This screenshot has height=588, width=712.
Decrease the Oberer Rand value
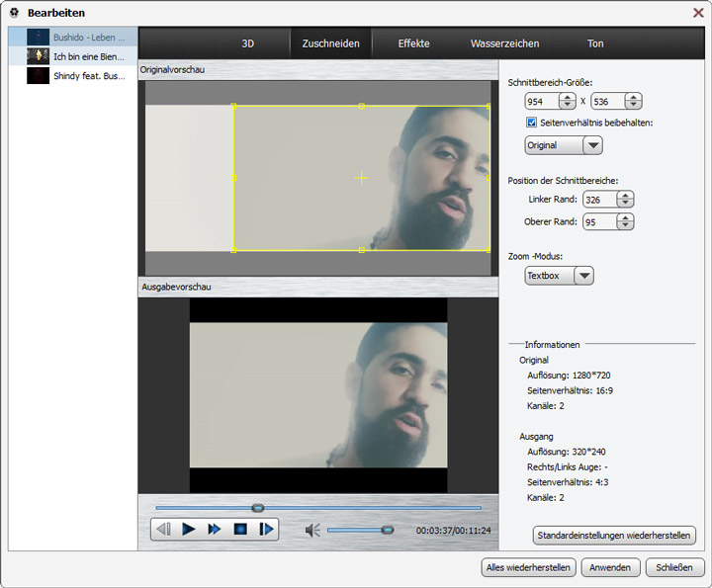[625, 225]
